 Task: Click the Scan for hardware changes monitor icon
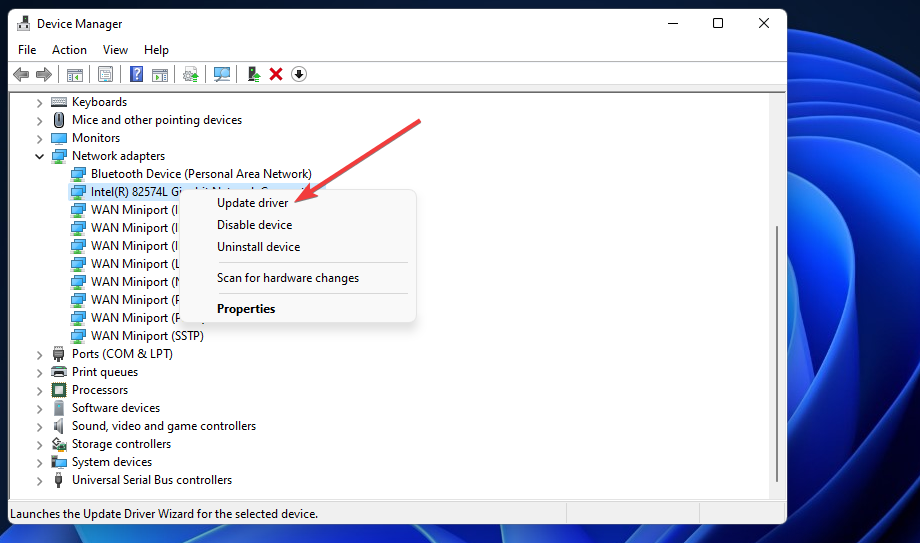[x=222, y=75]
